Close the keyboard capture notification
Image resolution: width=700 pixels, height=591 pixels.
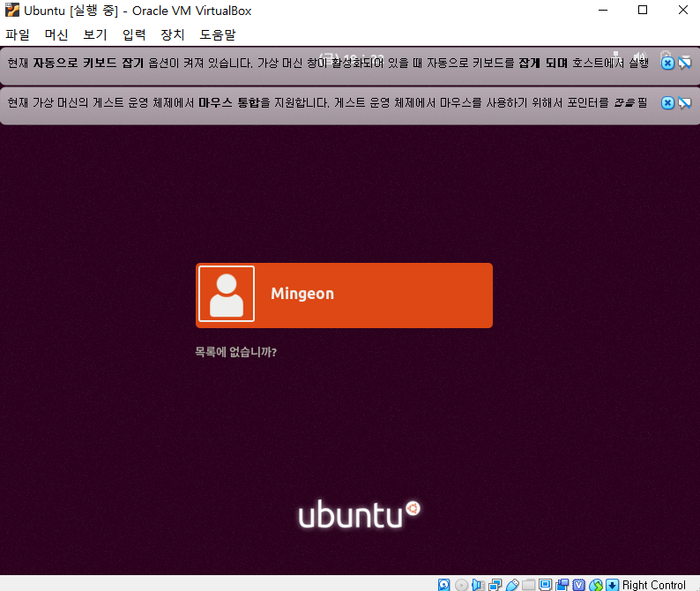click(x=667, y=63)
